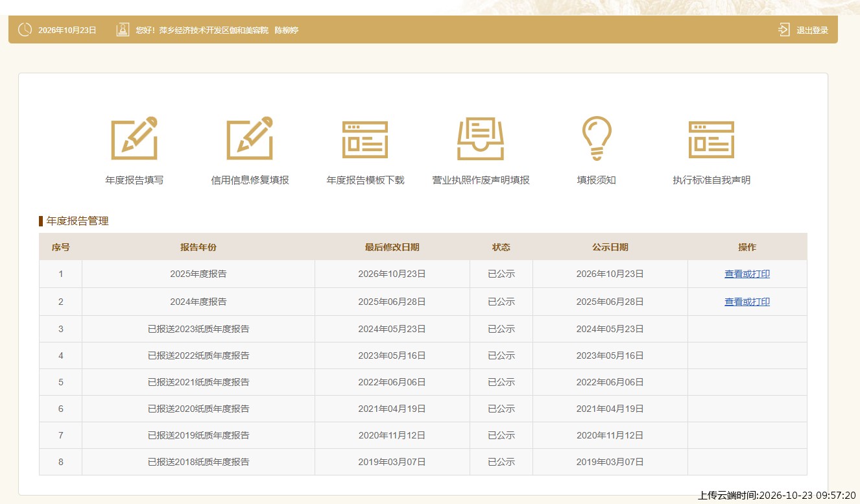Screen dimensions: 860x504
Task: Click the 报告年份 column header
Action: 198,247
